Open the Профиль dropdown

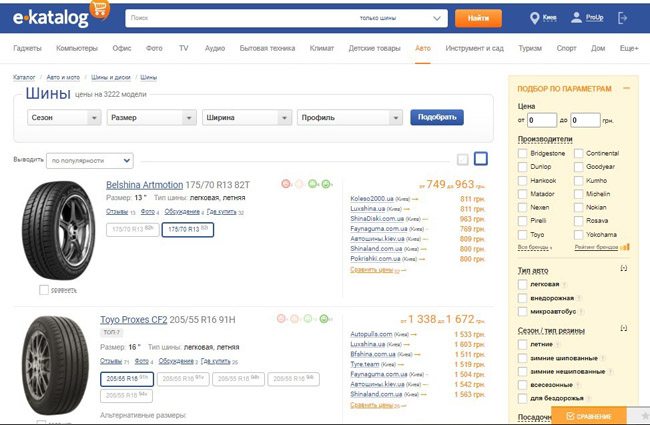click(349, 118)
